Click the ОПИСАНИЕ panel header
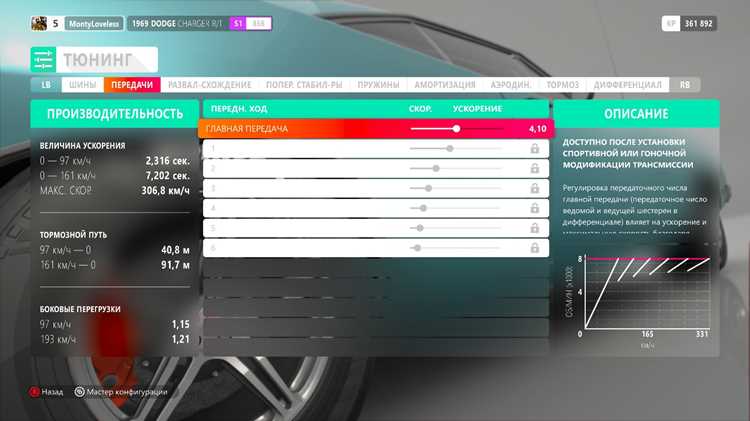This screenshot has width=750, height=421. click(x=636, y=114)
